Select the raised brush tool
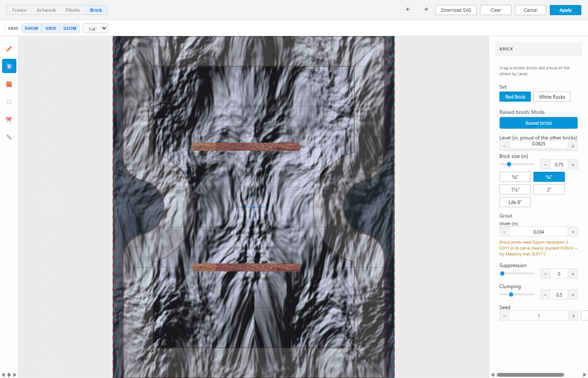588x378 pixels. (x=9, y=66)
